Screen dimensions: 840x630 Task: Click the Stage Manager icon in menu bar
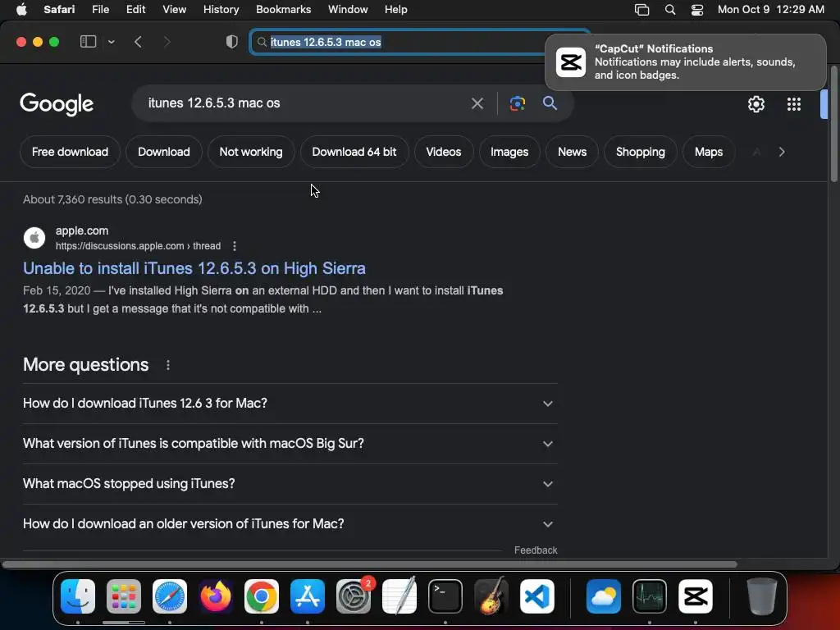[x=641, y=10]
